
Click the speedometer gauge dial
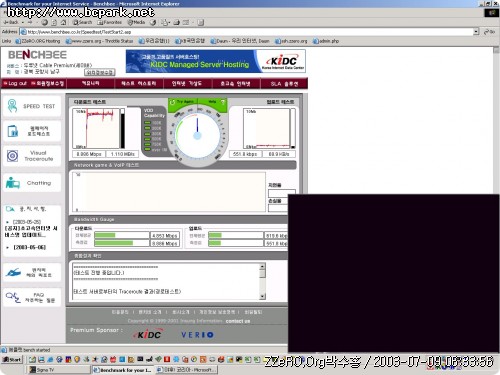click(197, 135)
